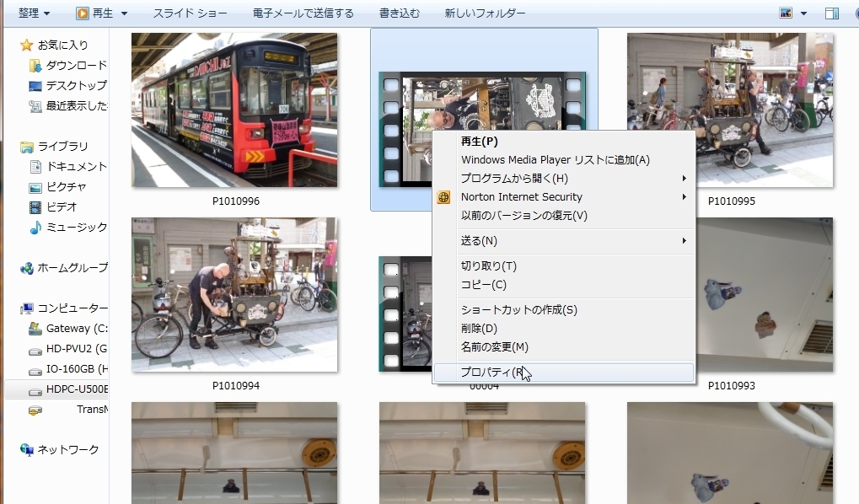Select ダウンロード in navigation pane

pyautogui.click(x=76, y=66)
